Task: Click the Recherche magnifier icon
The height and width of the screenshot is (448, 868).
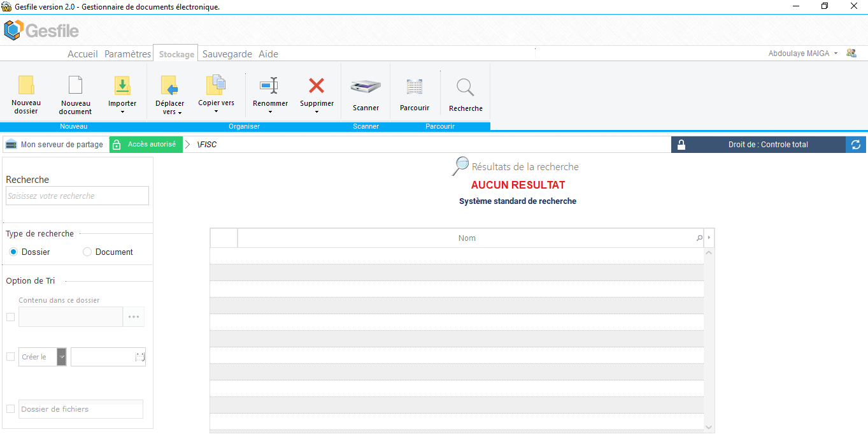Action: tap(466, 87)
